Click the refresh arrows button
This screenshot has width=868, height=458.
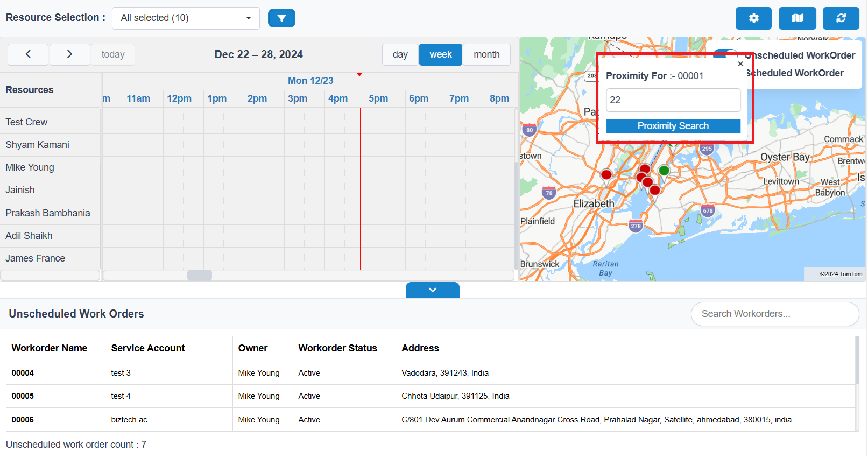point(841,18)
